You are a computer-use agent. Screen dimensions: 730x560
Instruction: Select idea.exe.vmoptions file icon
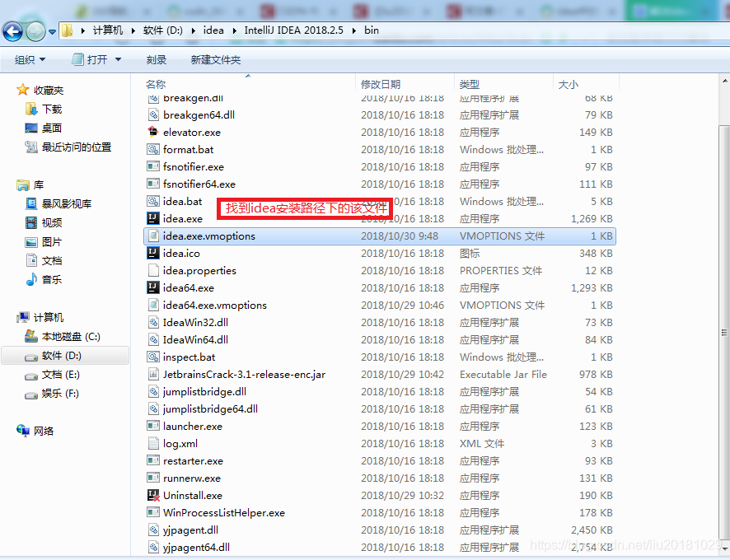click(x=153, y=236)
